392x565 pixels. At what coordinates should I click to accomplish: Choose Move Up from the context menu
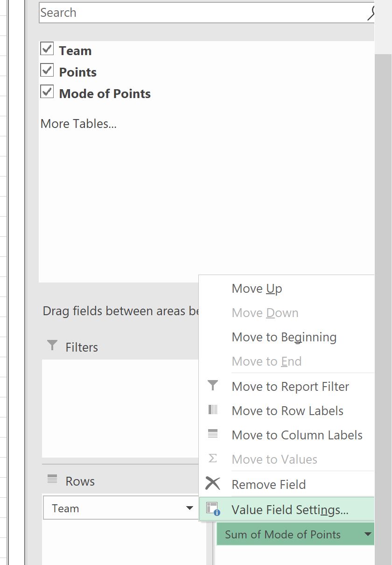coord(257,289)
